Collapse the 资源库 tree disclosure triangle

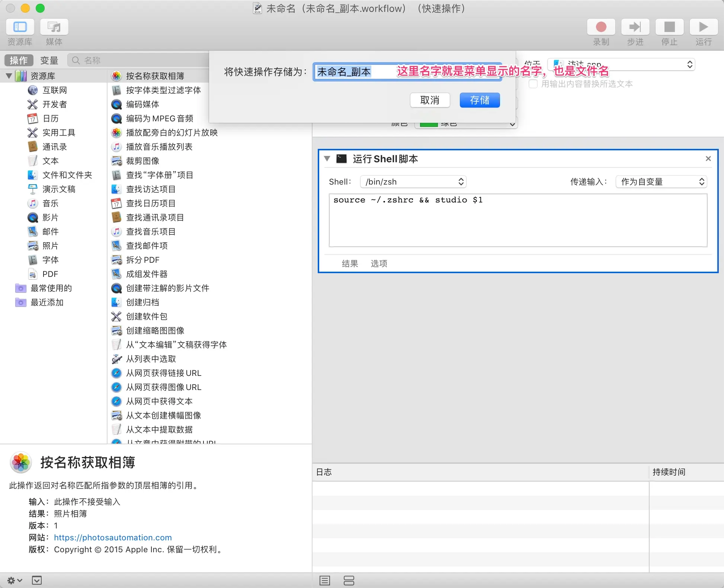tap(9, 76)
